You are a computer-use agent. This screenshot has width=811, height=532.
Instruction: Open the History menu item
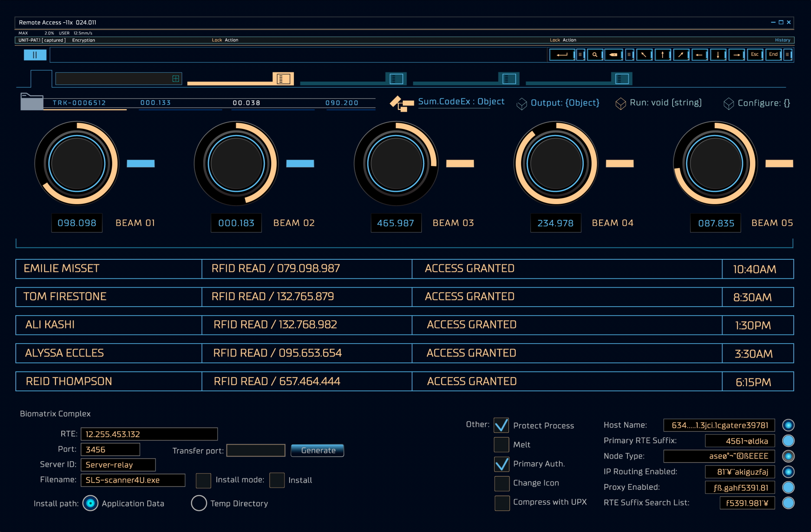point(782,40)
